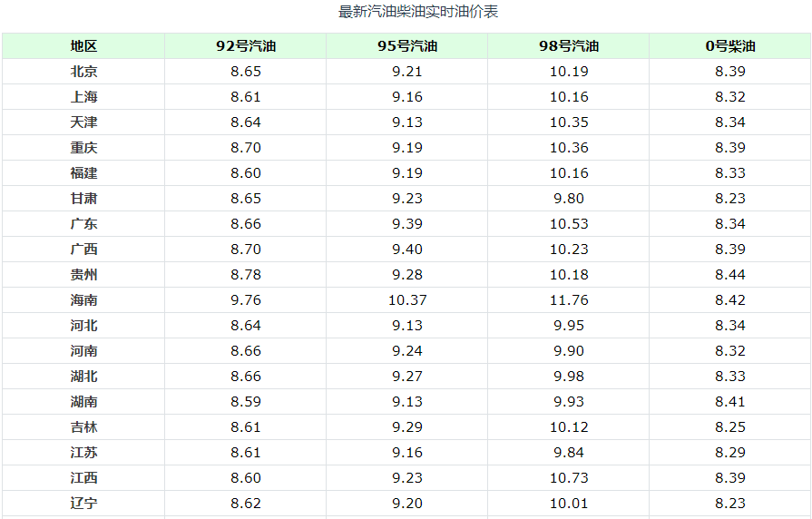812x519 pixels.
Task: Click the 95号汽油 column header
Action: click(406, 46)
